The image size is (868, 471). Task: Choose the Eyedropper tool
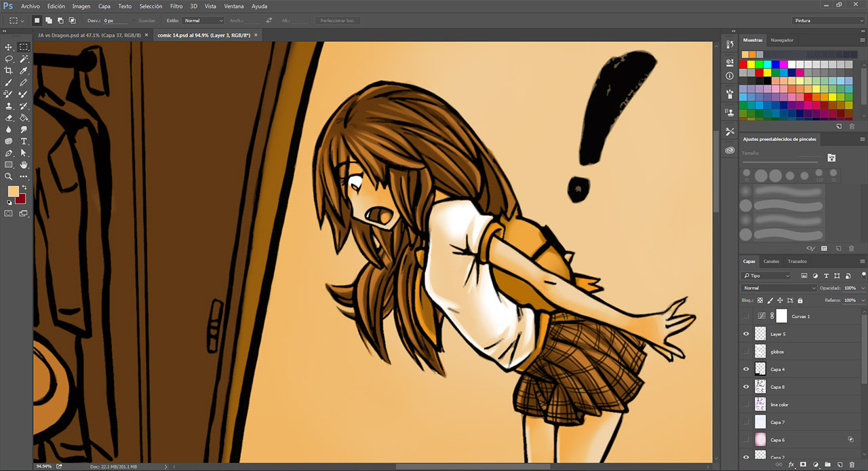(x=24, y=71)
